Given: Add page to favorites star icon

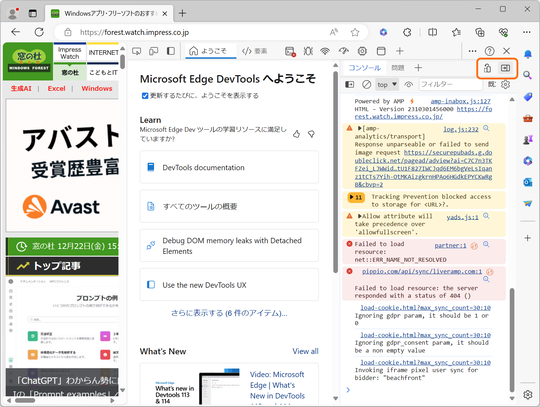Looking at the screenshot, I should pos(355,32).
